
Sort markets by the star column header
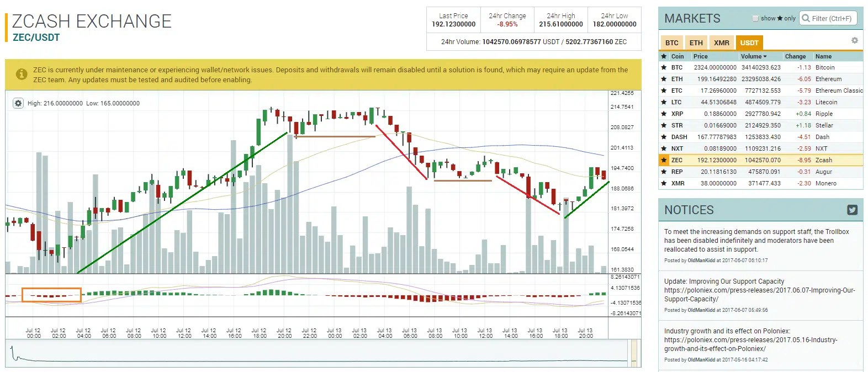[664, 56]
